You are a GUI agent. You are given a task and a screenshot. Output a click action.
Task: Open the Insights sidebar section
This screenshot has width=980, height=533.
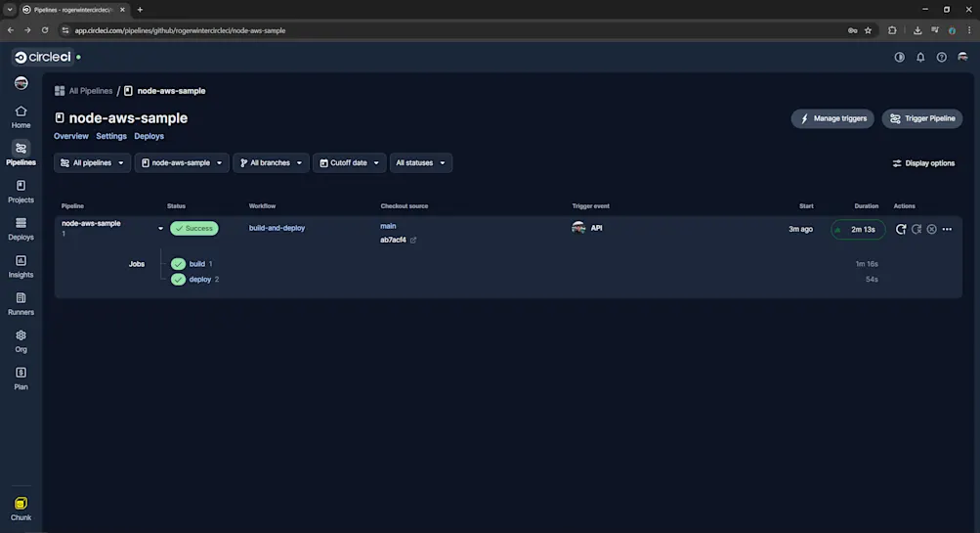[21, 266]
